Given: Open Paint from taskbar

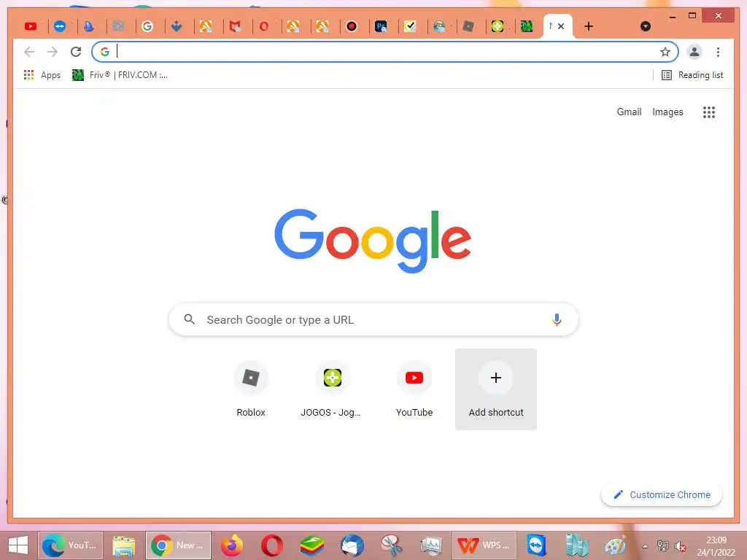Looking at the screenshot, I should pyautogui.click(x=616, y=545).
